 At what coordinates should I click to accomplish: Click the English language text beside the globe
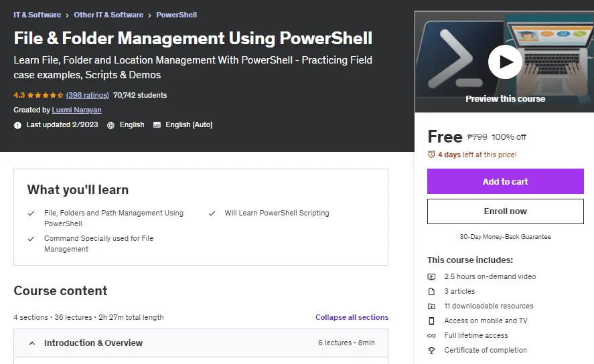tap(132, 124)
